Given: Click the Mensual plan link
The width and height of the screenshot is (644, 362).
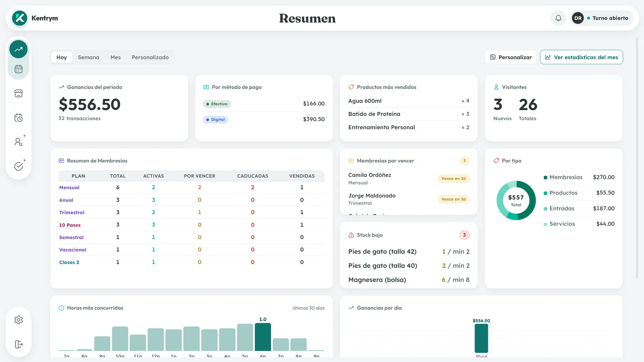Looking at the screenshot, I should click(x=69, y=188).
